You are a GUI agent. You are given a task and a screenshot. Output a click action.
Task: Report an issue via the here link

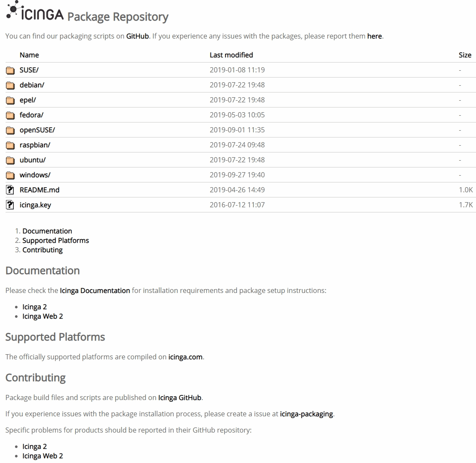coord(375,36)
